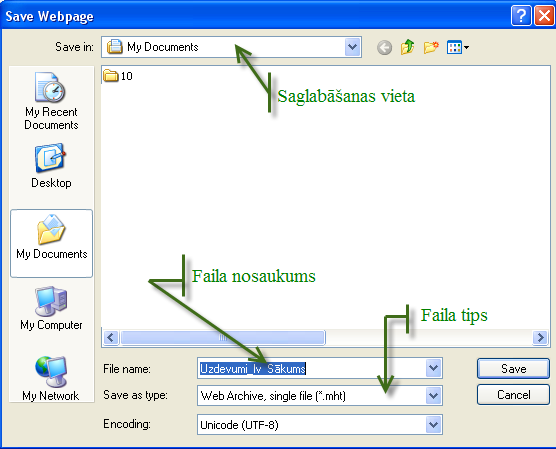This screenshot has height=449, width=556.
Task: Expand the Encoding dropdown
Action: coord(433,425)
